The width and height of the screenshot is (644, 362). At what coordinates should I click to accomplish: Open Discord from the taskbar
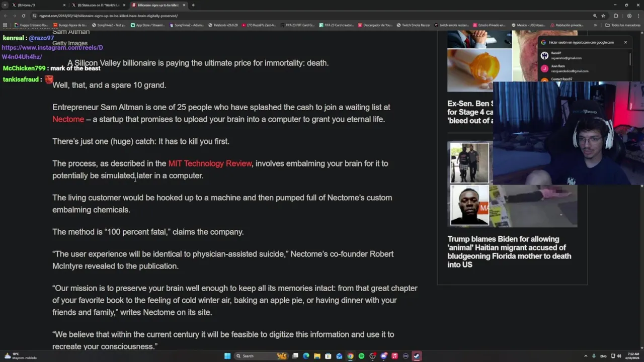click(x=383, y=356)
